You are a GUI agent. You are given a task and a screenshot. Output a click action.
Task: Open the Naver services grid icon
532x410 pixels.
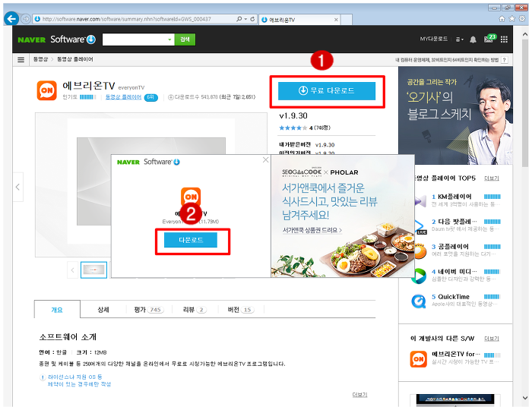504,39
